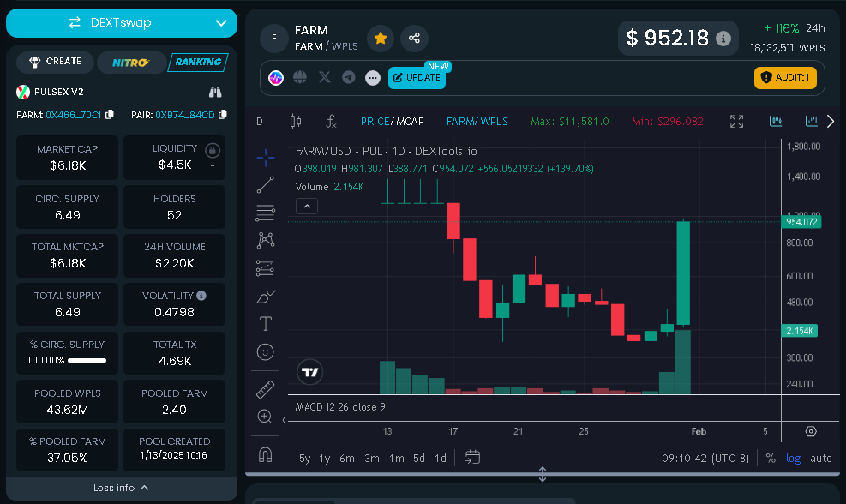This screenshot has height=504, width=846.
Task: Click the bar chart icon at toolbar end
Action: pyautogui.click(x=811, y=121)
